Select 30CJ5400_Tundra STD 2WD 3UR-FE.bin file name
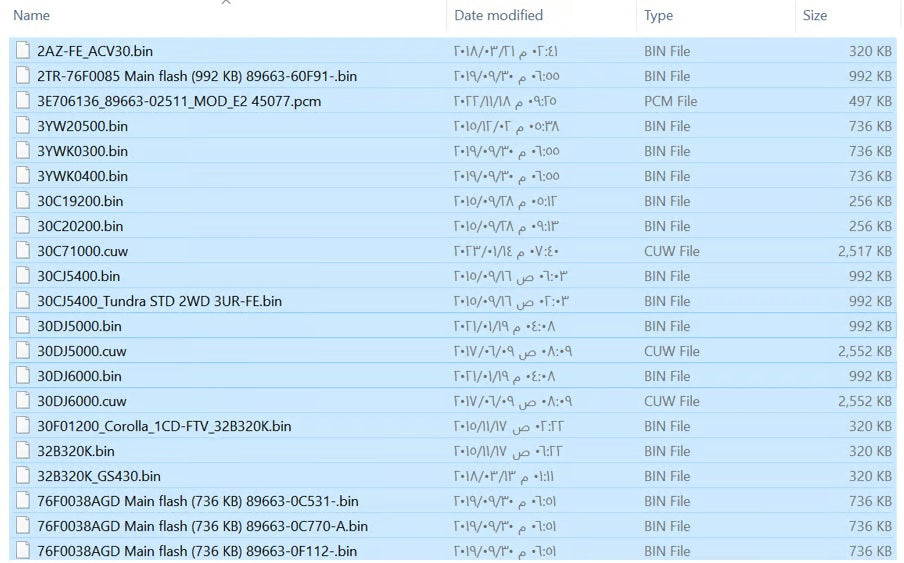This screenshot has height=563, width=904. [159, 301]
